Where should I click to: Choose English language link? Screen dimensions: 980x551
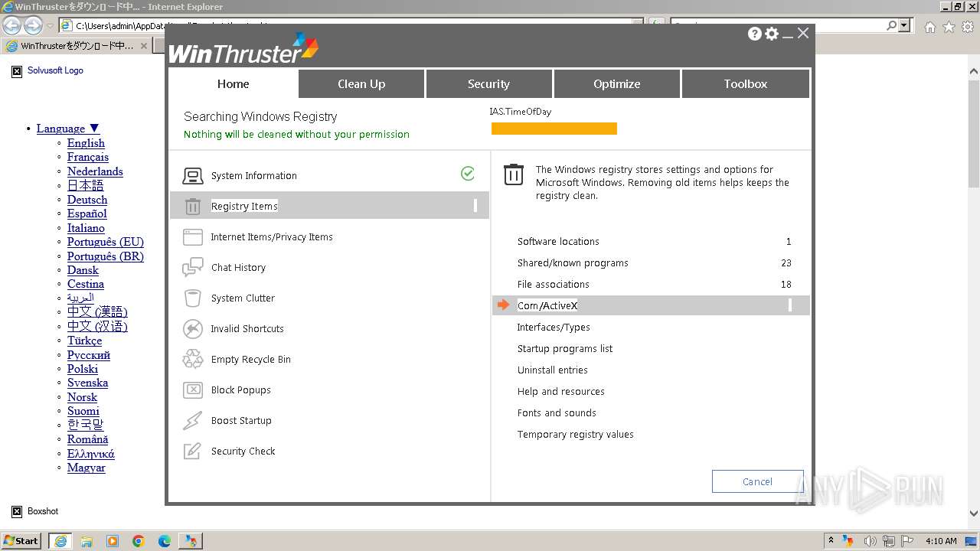86,143
